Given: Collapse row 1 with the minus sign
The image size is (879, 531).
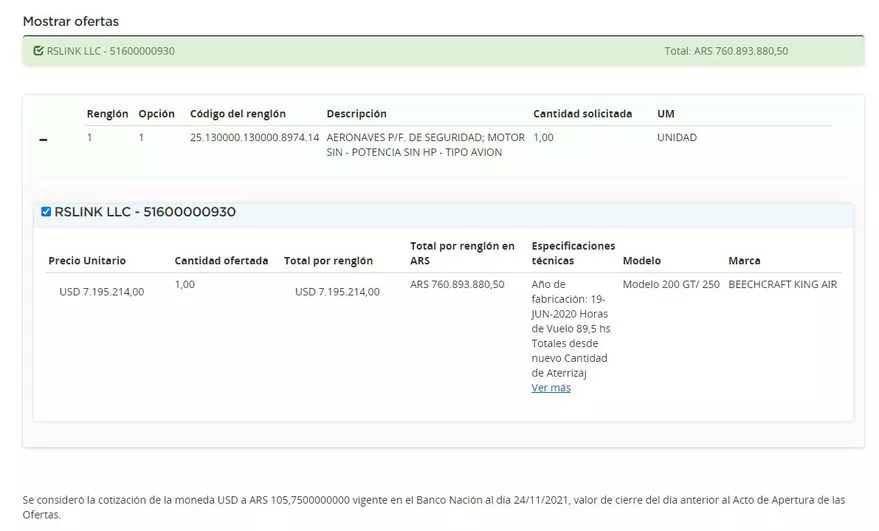Looking at the screenshot, I should [x=43, y=140].
